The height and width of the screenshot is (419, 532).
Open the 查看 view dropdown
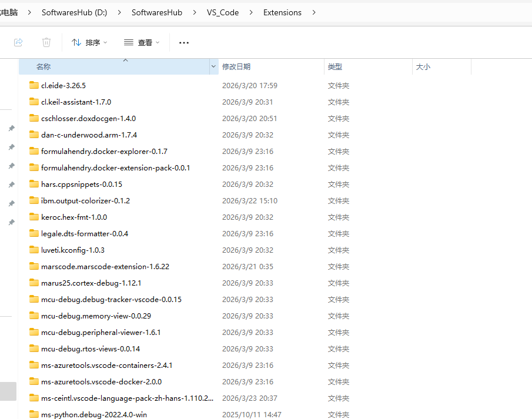point(142,42)
